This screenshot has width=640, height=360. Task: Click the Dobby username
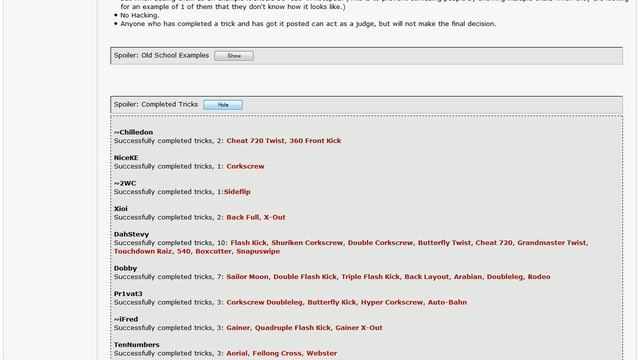click(125, 268)
